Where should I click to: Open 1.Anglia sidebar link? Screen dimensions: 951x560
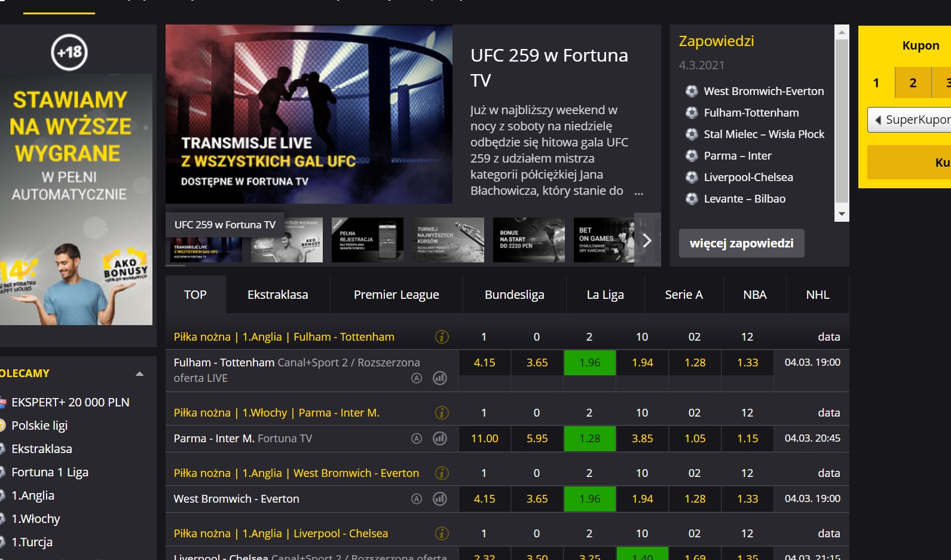(x=33, y=495)
